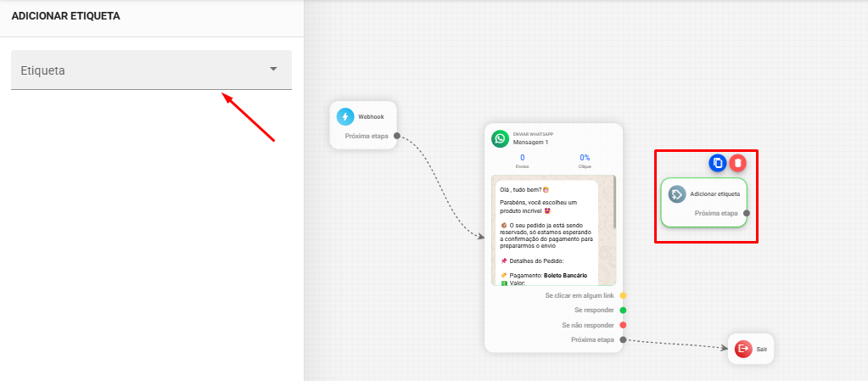868x381 pixels.
Task: Click the yellow 'Se clicar em algum link' connector
Action: click(623, 295)
